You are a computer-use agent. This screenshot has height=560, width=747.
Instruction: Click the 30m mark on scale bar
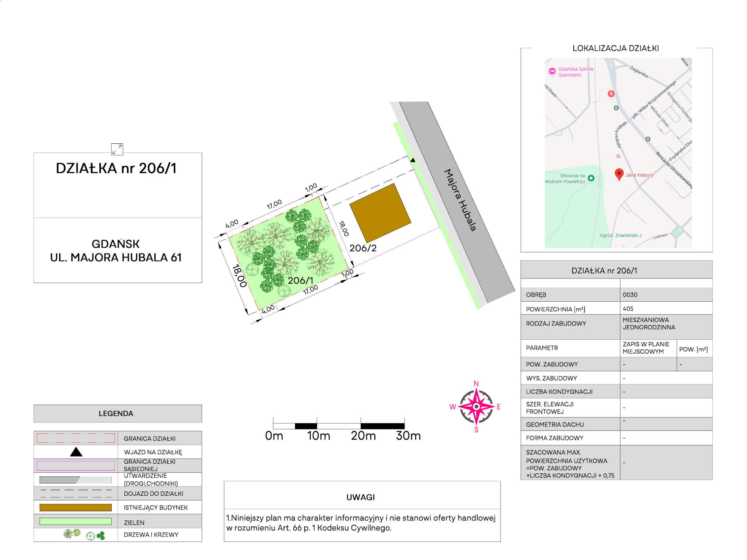[408, 436]
